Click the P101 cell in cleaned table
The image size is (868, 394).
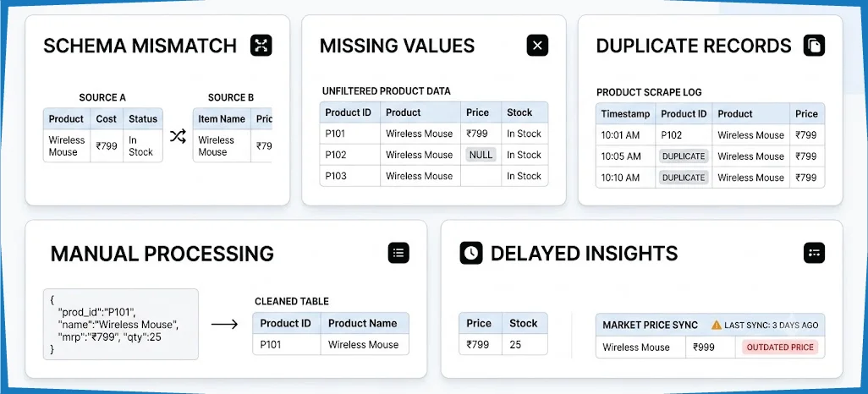tap(286, 344)
